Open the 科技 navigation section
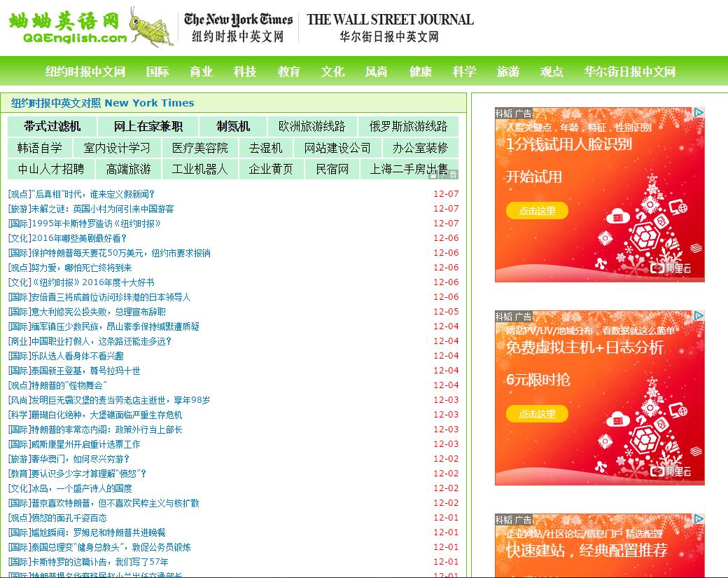This screenshot has height=578, width=728. (245, 71)
